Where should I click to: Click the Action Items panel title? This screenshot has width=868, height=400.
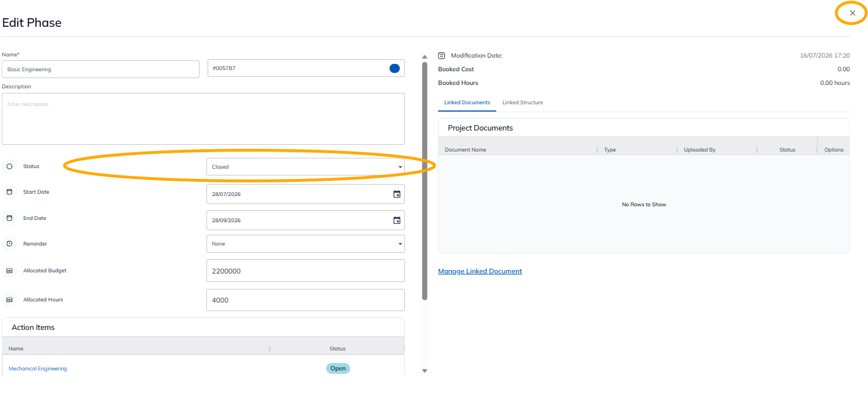coord(33,328)
